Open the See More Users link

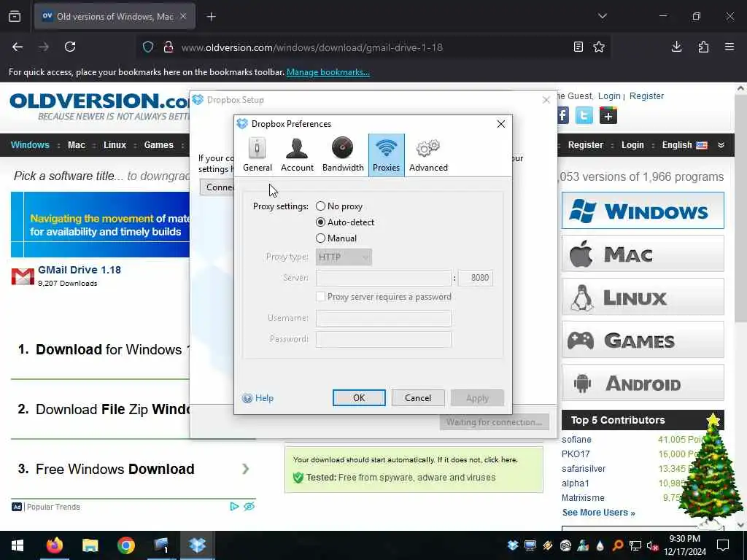598,513
